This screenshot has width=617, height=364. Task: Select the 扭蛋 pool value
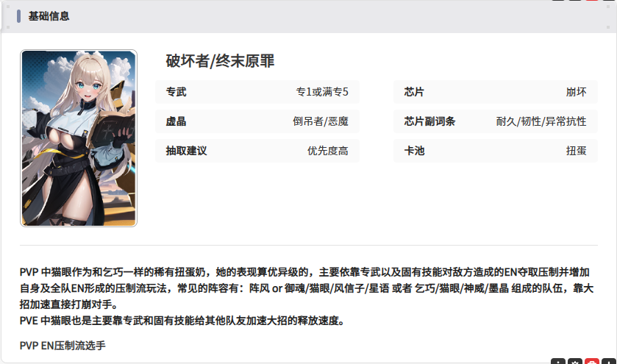(x=576, y=151)
